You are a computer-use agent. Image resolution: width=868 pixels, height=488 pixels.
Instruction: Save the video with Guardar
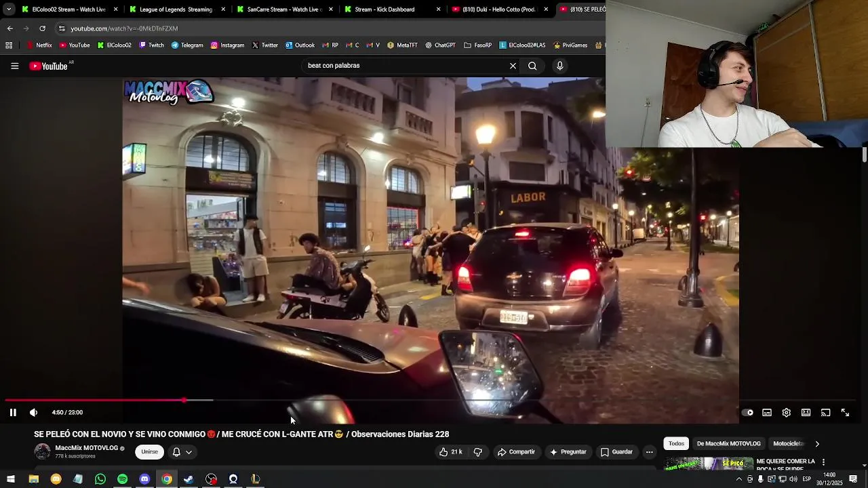click(x=616, y=452)
